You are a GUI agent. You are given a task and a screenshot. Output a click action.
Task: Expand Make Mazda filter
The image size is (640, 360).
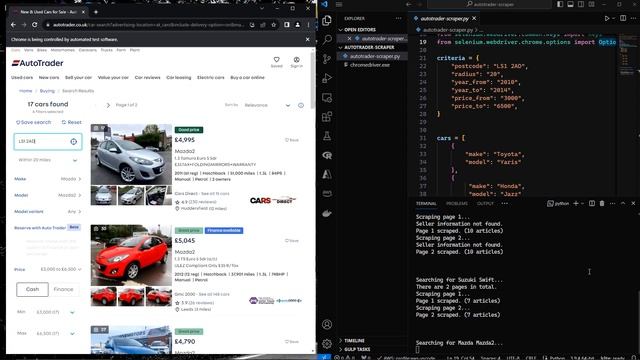(48, 179)
